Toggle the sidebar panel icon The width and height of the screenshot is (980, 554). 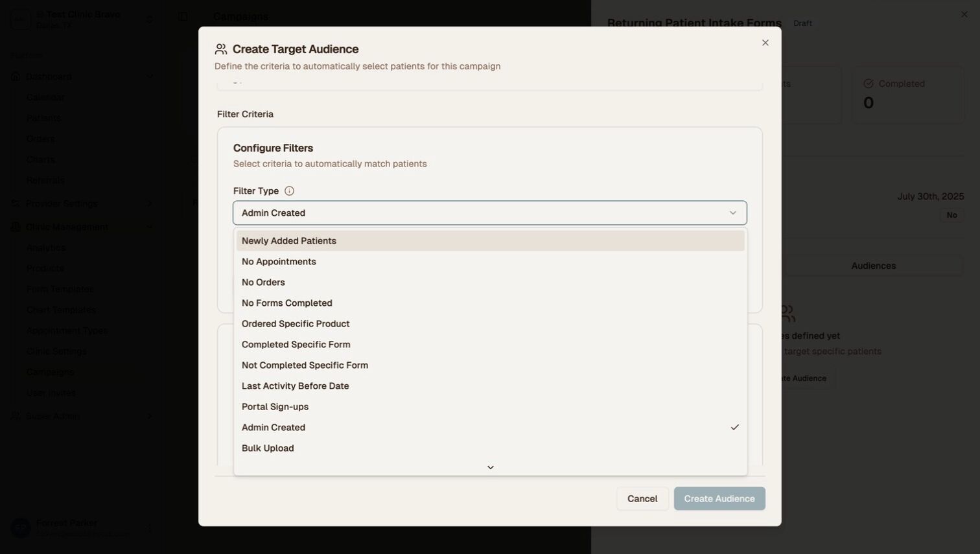click(183, 16)
